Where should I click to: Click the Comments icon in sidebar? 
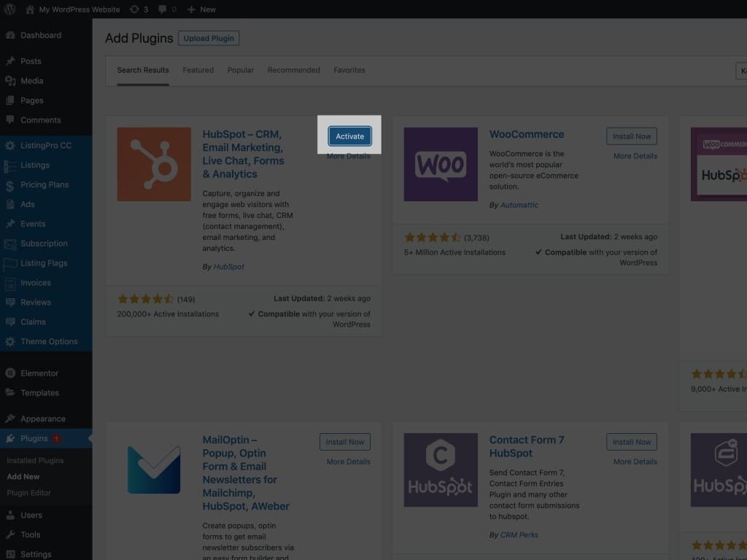pos(10,120)
